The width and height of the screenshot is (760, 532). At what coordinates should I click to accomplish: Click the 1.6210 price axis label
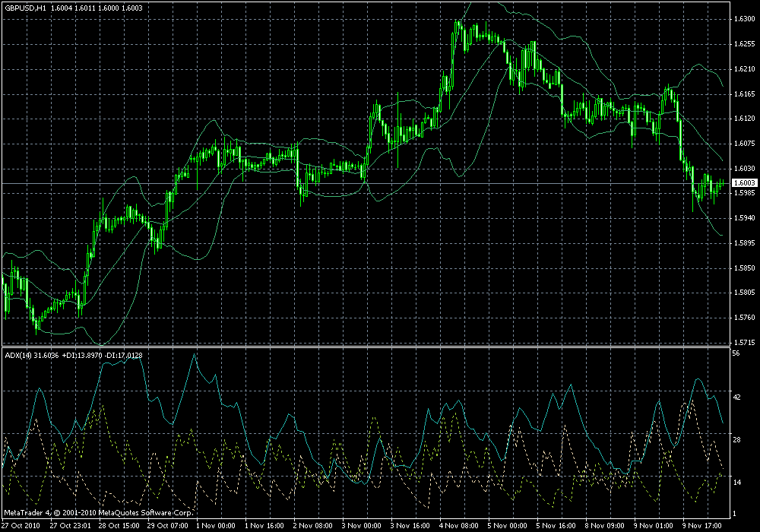(x=745, y=69)
